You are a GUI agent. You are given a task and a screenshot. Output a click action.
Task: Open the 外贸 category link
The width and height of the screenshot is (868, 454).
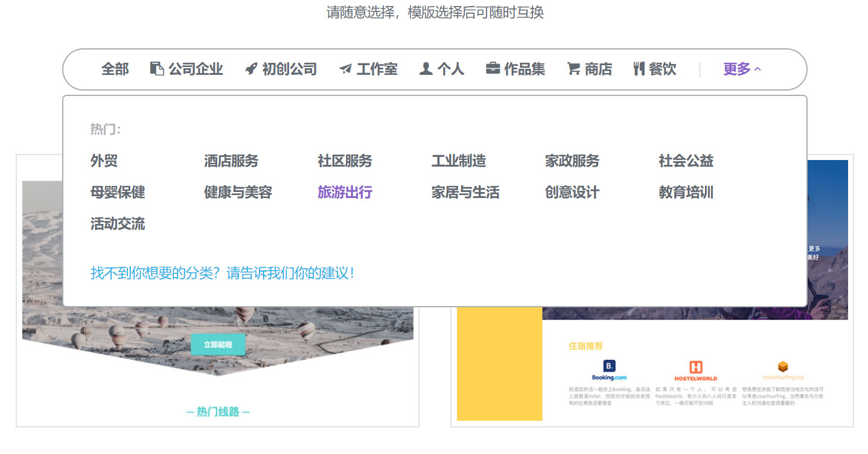(x=104, y=161)
